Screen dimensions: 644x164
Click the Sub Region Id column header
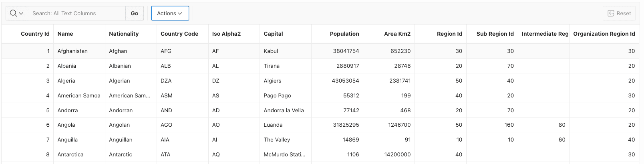coord(495,34)
